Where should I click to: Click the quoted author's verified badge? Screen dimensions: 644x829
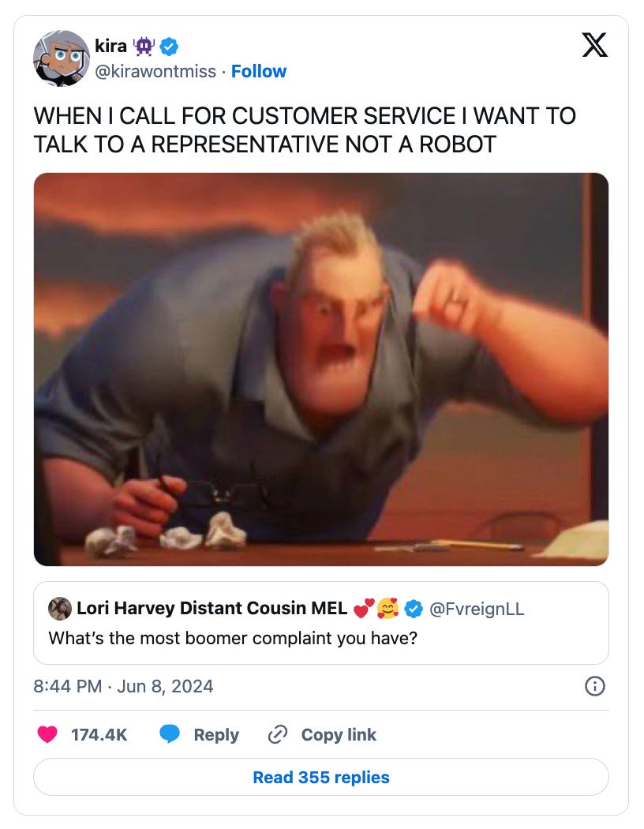point(414,609)
